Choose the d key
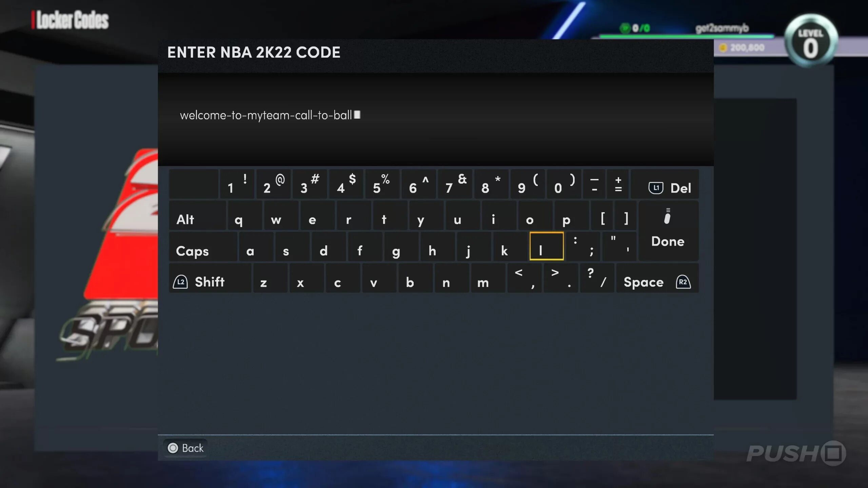868x488 pixels. tap(329, 247)
